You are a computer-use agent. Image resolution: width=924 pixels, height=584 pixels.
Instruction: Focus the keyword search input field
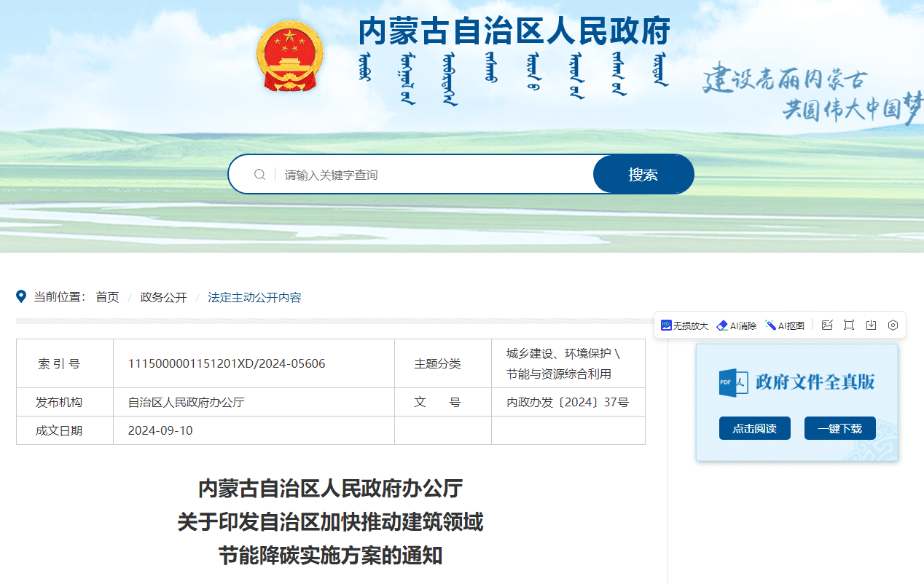[x=434, y=175]
